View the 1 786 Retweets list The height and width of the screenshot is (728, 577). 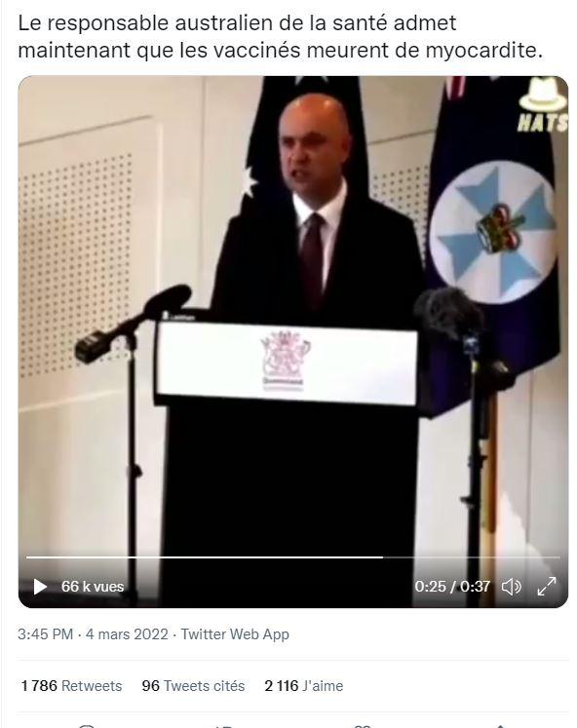pos(71,686)
